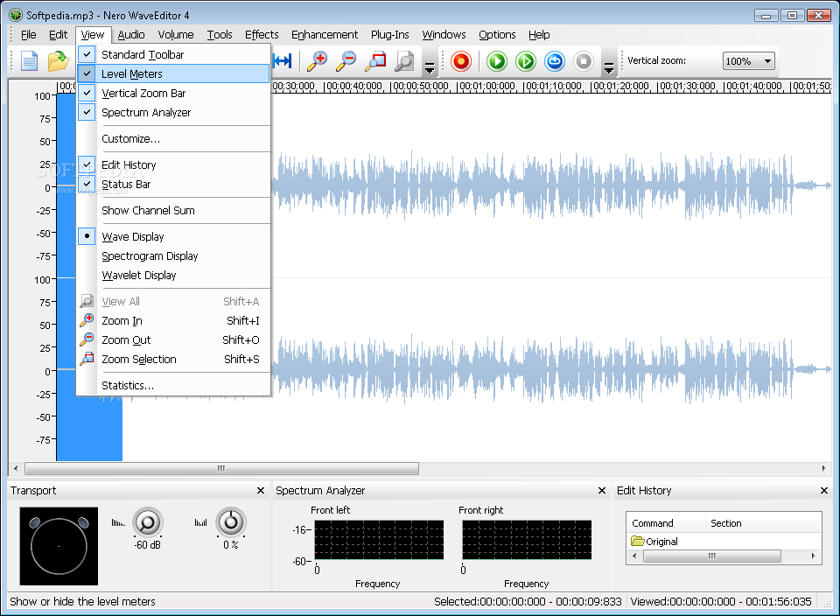This screenshot has height=616, width=840.
Task: Click the Open file folder icon
Action: (58, 61)
